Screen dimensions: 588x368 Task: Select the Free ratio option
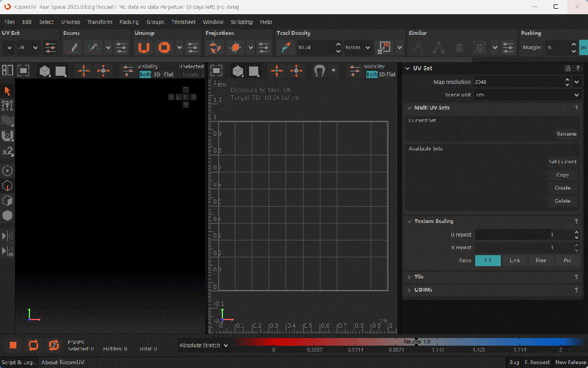[x=541, y=261]
